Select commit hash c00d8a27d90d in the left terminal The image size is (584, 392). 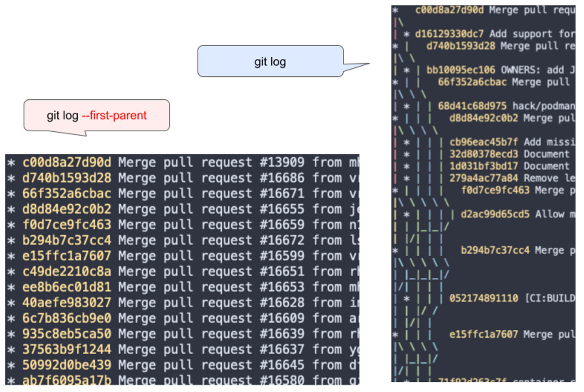67,162
